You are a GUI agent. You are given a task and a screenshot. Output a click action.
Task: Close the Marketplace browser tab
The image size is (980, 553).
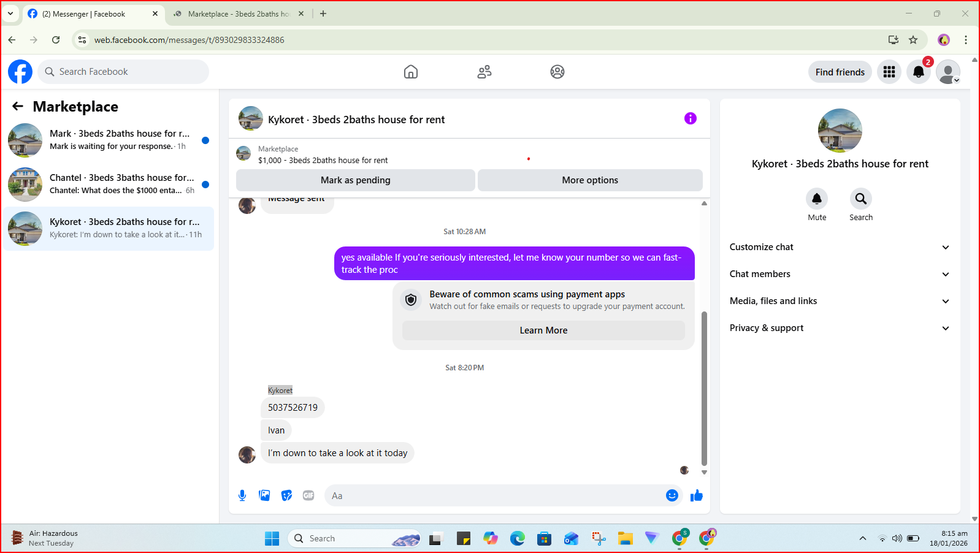[x=301, y=13]
